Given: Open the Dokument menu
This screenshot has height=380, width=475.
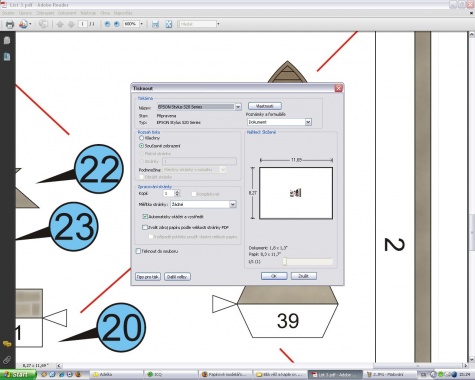Looking at the screenshot, I should tap(67, 13).
